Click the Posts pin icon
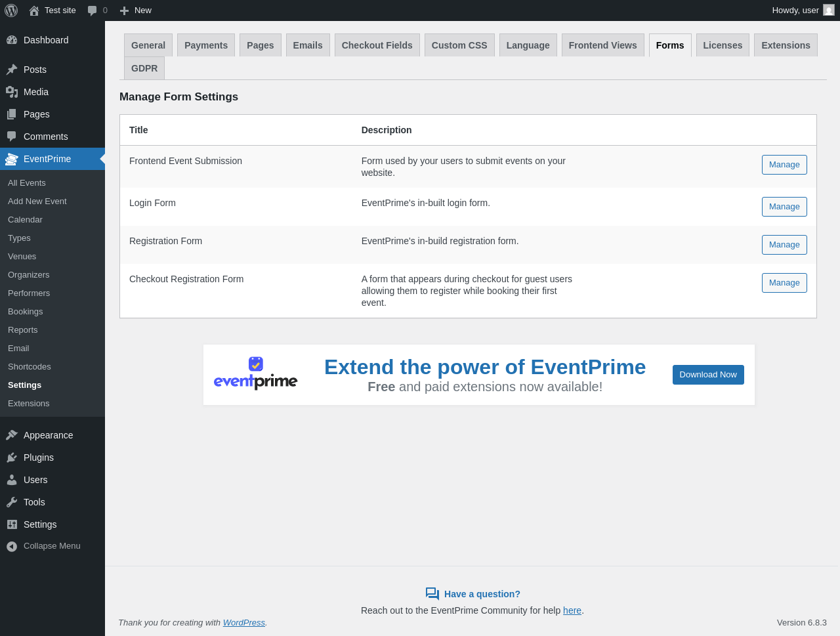The width and height of the screenshot is (840, 636). 12,70
